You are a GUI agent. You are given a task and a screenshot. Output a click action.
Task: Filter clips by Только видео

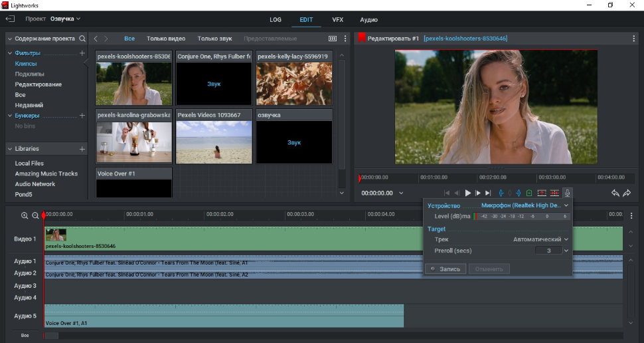166,39
